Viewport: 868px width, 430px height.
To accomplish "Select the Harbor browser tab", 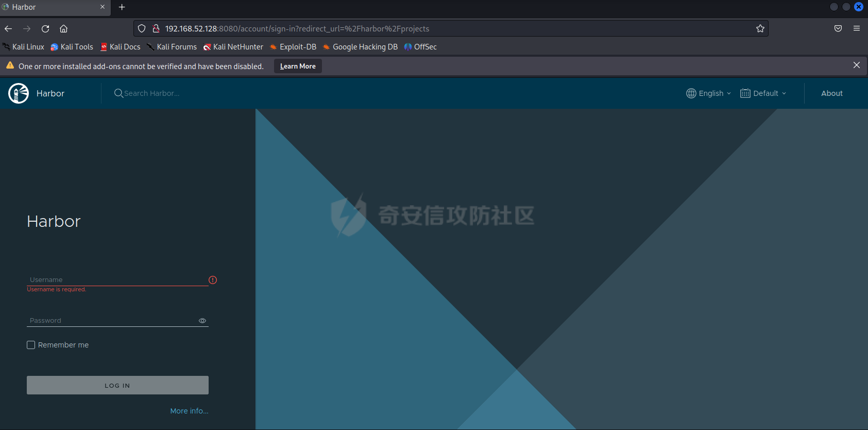I will click(x=55, y=7).
